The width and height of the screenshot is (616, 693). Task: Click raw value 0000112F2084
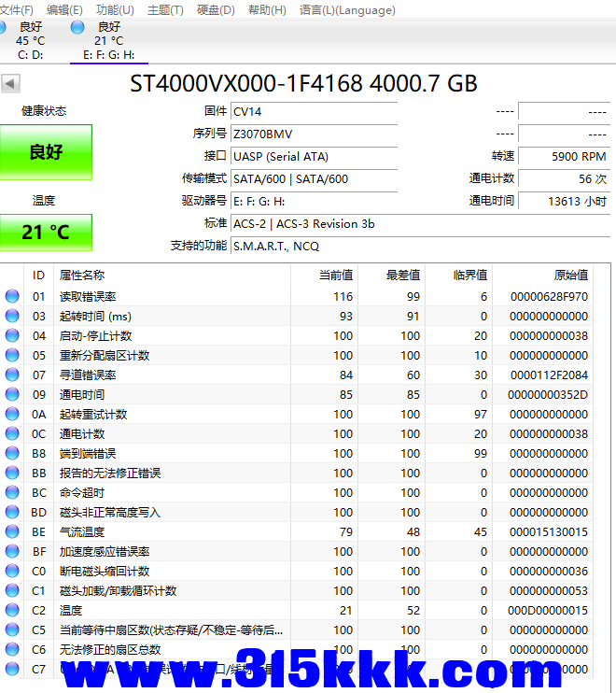coord(549,375)
